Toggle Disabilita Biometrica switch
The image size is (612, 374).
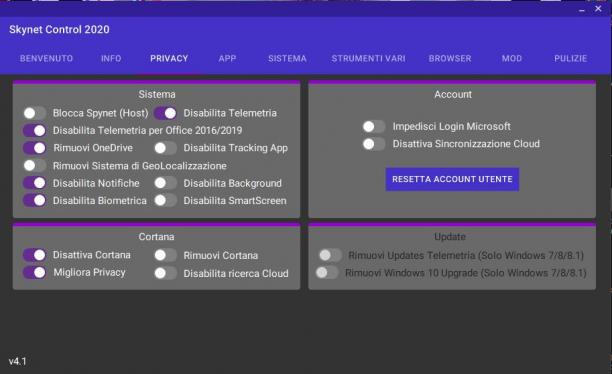tap(34, 200)
